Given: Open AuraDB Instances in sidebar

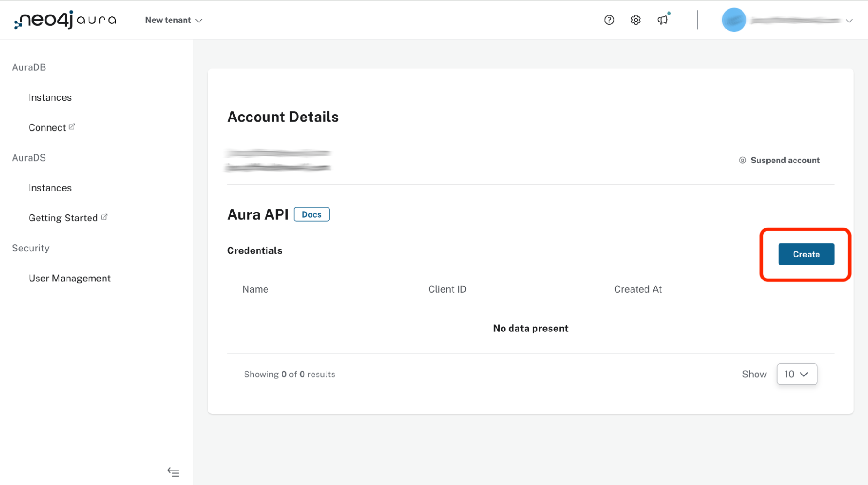Looking at the screenshot, I should [50, 97].
